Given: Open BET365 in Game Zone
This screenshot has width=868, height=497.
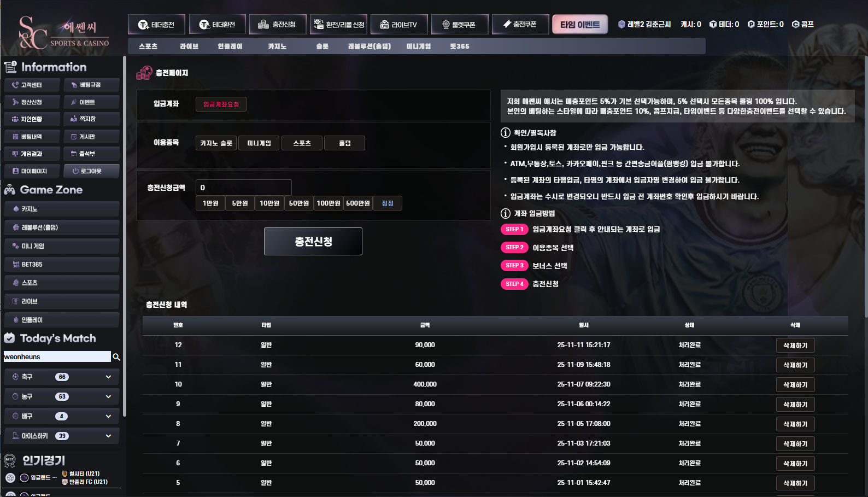Looking at the screenshot, I should tap(61, 265).
